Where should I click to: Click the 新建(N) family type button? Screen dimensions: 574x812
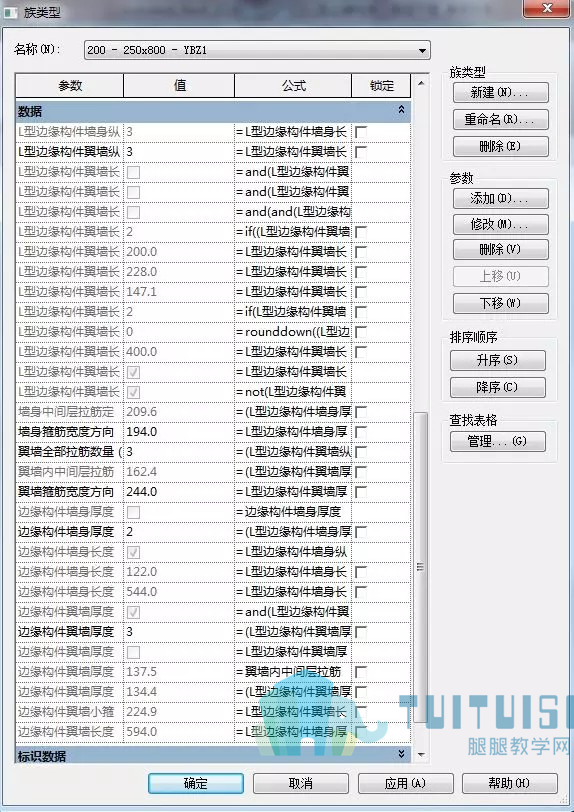click(x=500, y=93)
